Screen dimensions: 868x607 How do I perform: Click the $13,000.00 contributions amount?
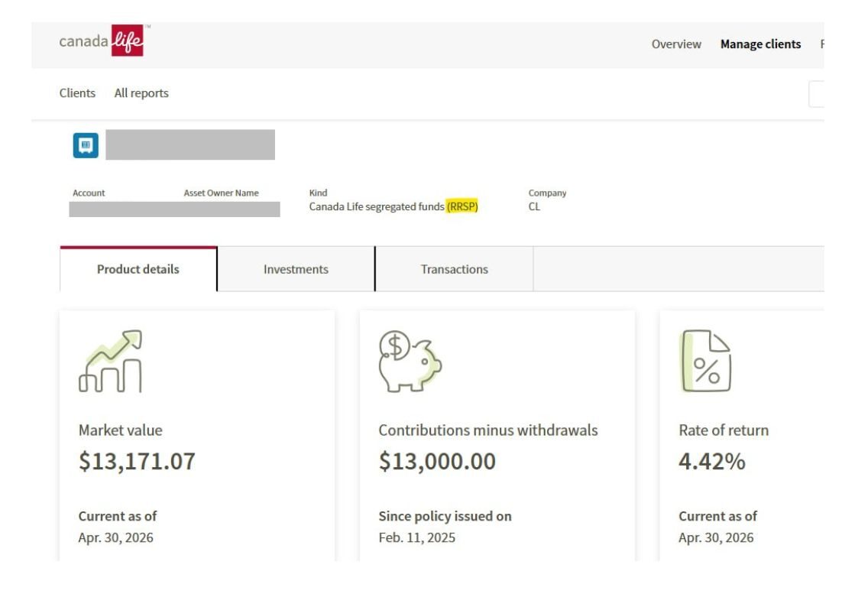[x=437, y=461]
